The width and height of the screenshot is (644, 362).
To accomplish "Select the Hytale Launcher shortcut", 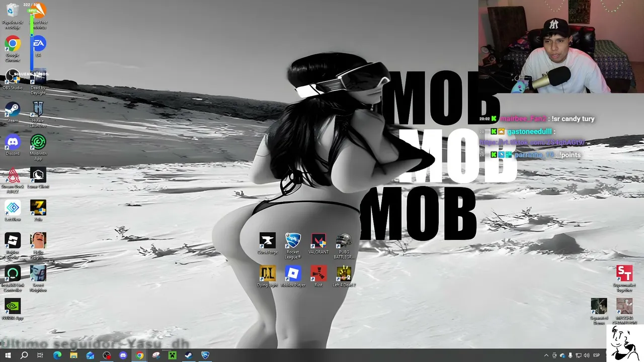I will (38, 115).
